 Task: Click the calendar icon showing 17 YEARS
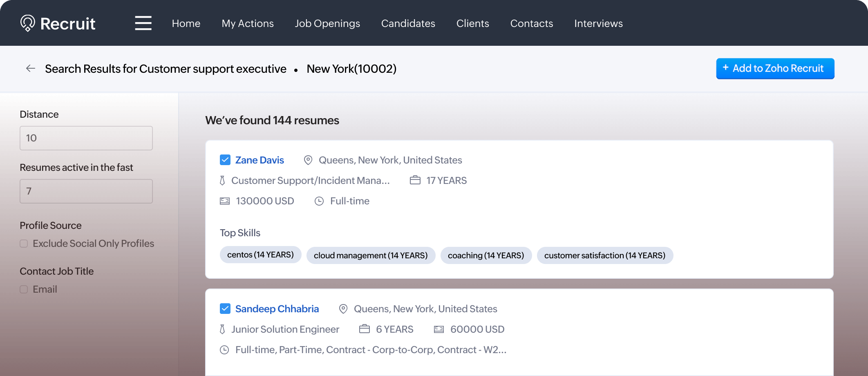[x=414, y=180]
